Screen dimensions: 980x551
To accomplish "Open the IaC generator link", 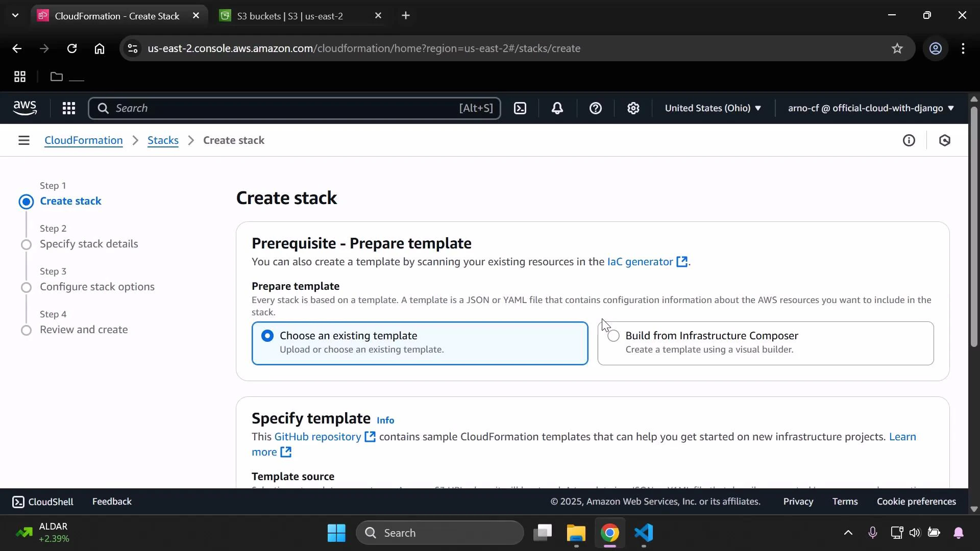I will (x=640, y=262).
